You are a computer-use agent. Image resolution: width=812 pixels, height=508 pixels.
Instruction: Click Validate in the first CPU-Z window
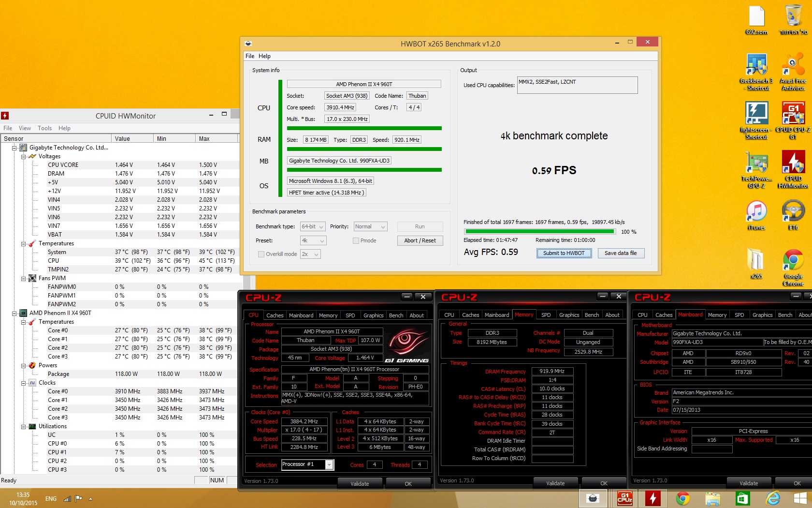click(360, 483)
